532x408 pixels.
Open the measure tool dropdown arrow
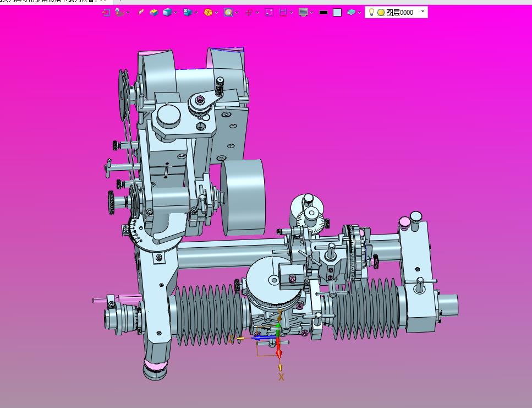pos(292,13)
